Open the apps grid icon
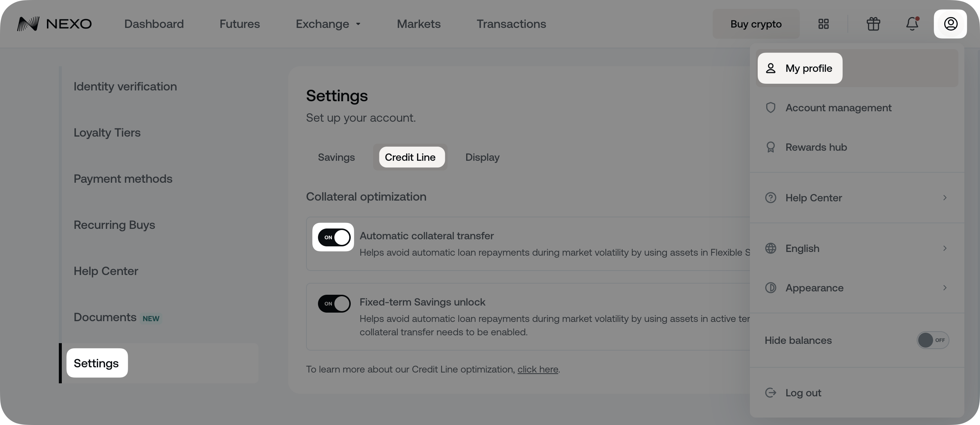The height and width of the screenshot is (425, 980). tap(823, 24)
